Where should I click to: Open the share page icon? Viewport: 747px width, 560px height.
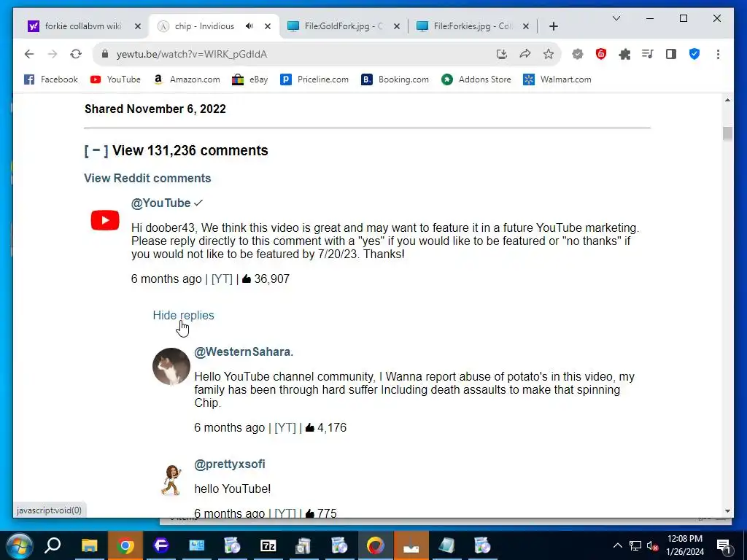click(x=525, y=54)
